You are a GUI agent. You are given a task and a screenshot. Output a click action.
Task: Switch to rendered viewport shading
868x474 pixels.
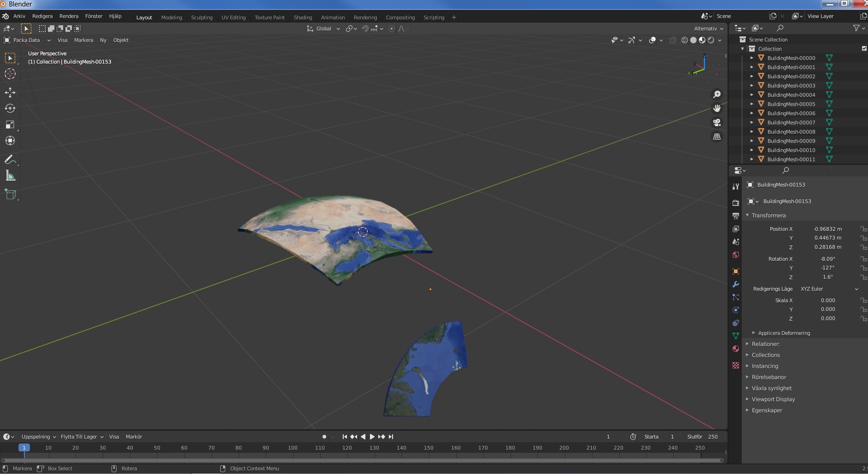coord(711,40)
